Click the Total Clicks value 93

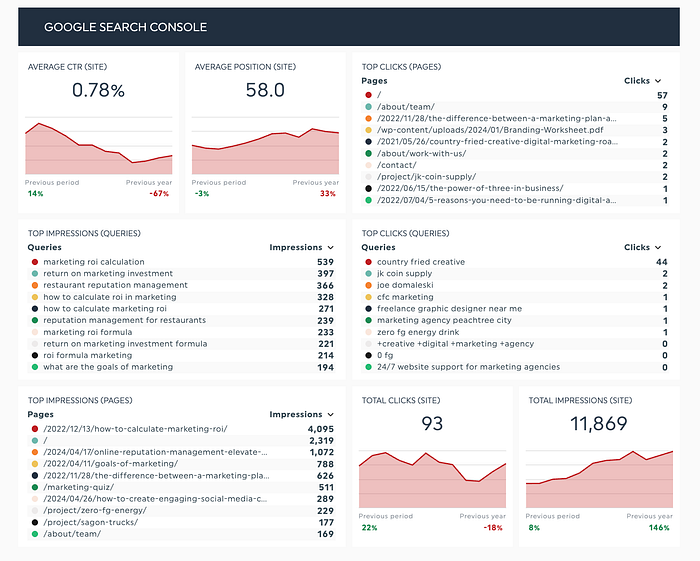[x=432, y=424]
